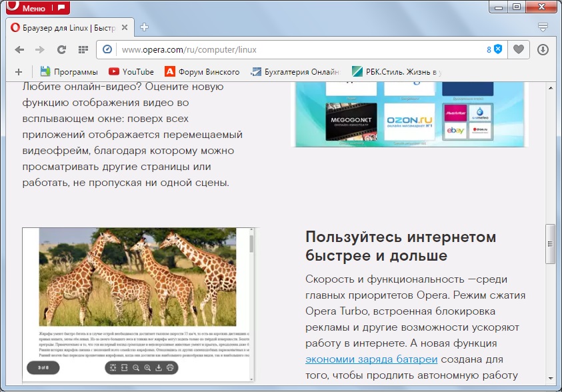Switch to the Браузер для Linux tab
This screenshot has width=562, height=392.
pyautogui.click(x=70, y=27)
